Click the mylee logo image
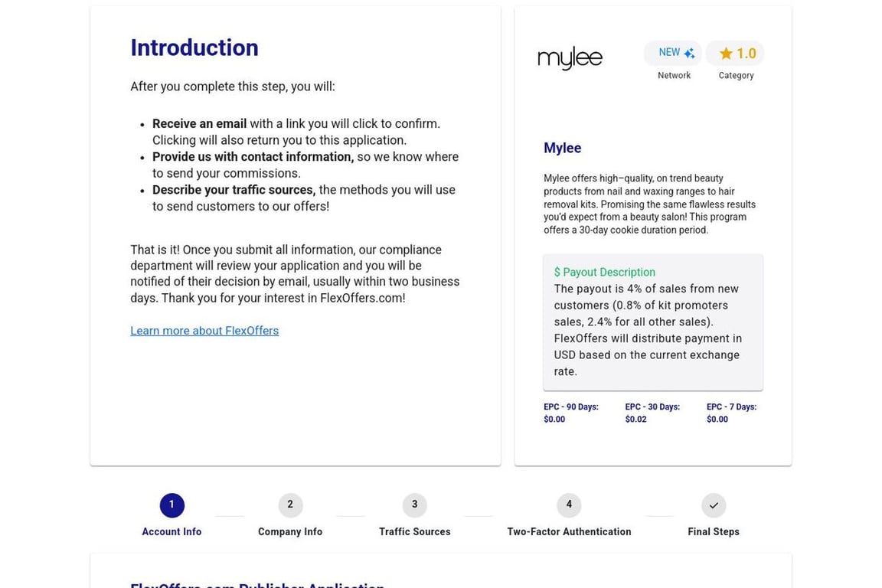The image size is (882, 588). point(570,58)
